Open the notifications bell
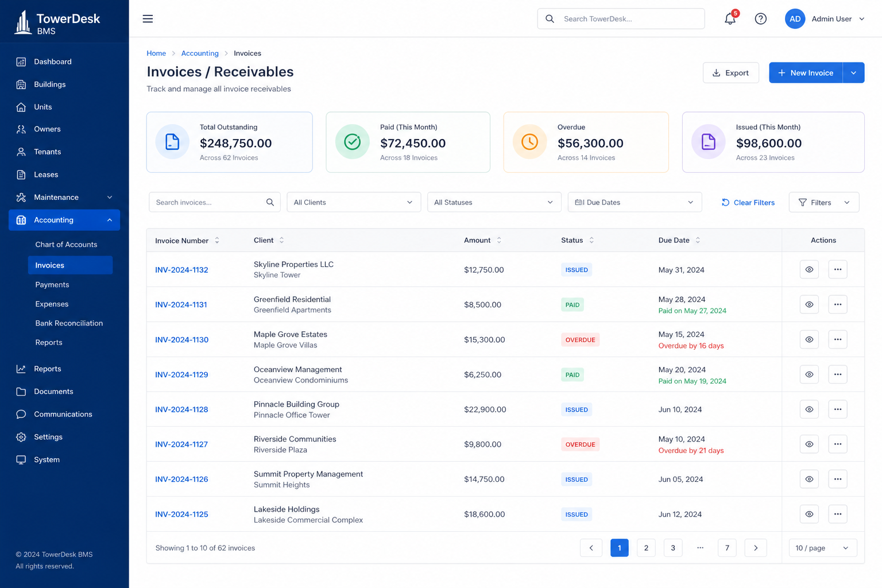The height and width of the screenshot is (588, 882). pyautogui.click(x=730, y=19)
